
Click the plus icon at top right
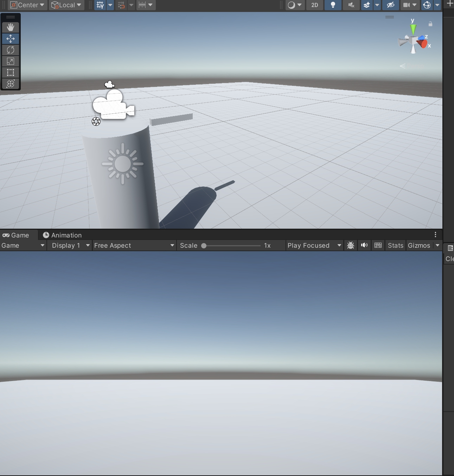[x=450, y=4]
